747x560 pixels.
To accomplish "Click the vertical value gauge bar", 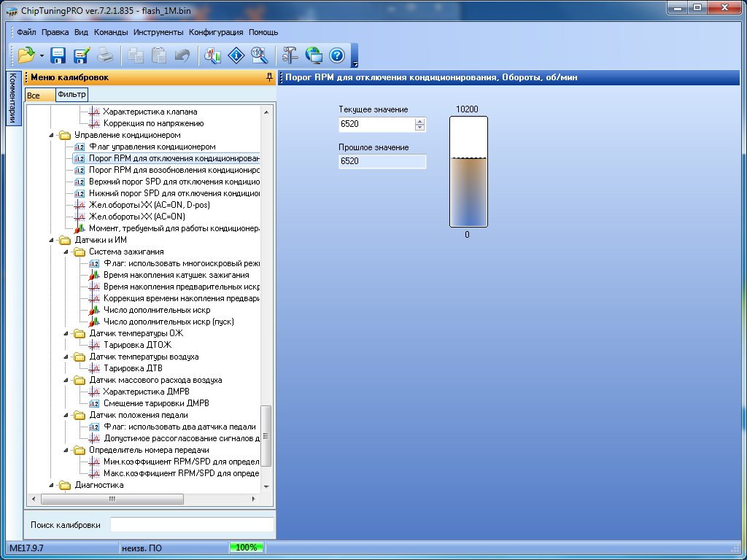I will (x=468, y=172).
